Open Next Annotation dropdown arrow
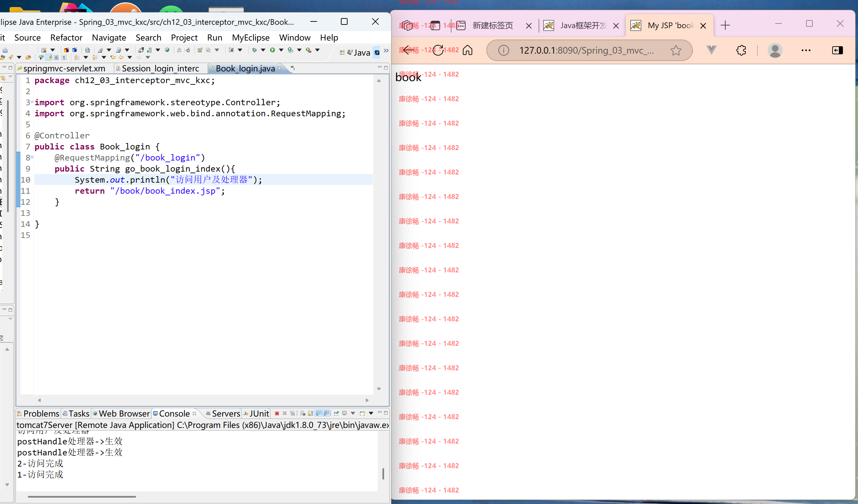 [86, 57]
